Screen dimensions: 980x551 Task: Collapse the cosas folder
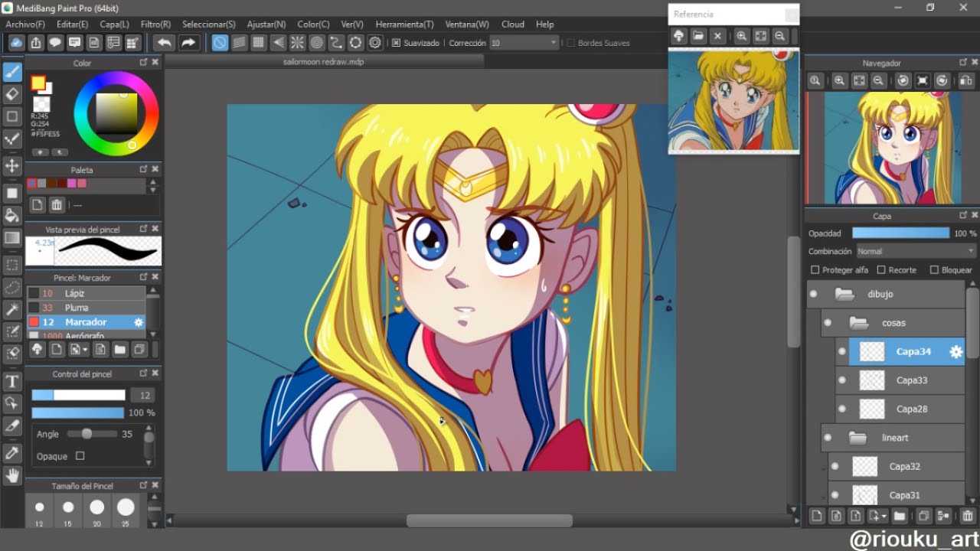tap(858, 323)
